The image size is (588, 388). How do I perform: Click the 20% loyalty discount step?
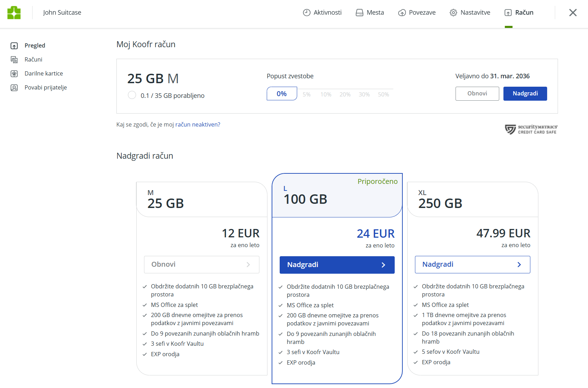tap(345, 94)
